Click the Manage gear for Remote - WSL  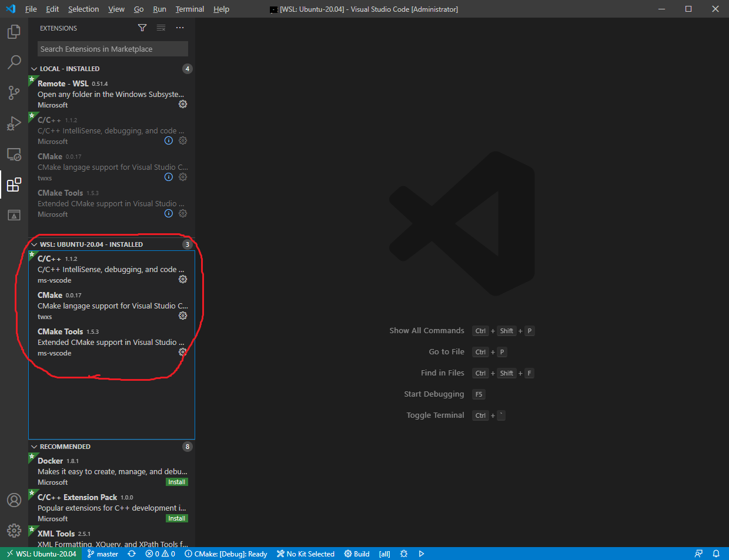pos(183,105)
